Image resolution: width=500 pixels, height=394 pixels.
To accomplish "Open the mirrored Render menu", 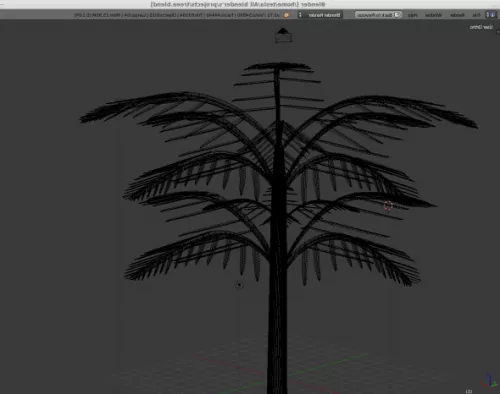I will tap(457, 15).
